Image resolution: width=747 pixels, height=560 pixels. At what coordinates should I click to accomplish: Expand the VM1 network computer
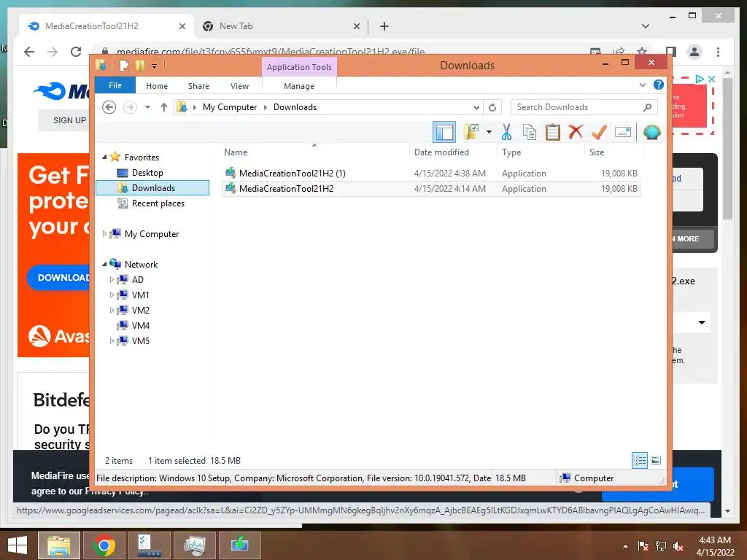coord(112,295)
